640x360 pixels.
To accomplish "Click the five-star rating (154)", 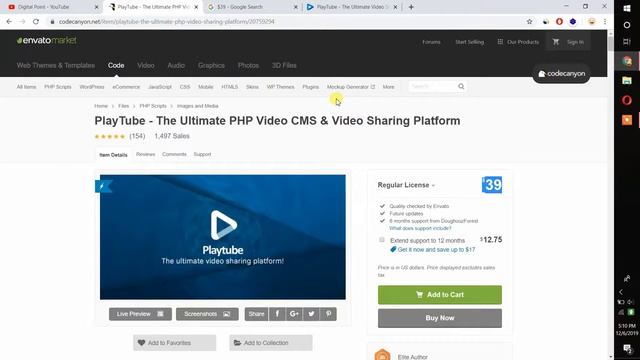I will tap(120, 136).
